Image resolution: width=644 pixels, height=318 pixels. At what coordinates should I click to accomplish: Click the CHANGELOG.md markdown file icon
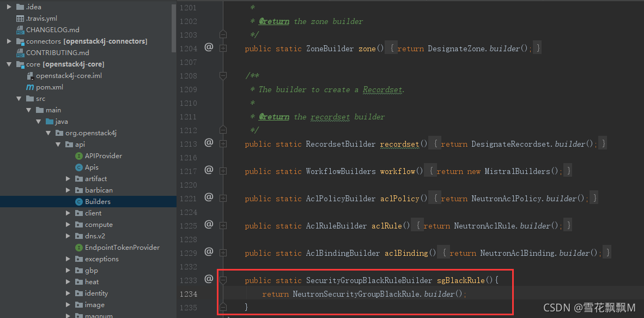click(20, 30)
